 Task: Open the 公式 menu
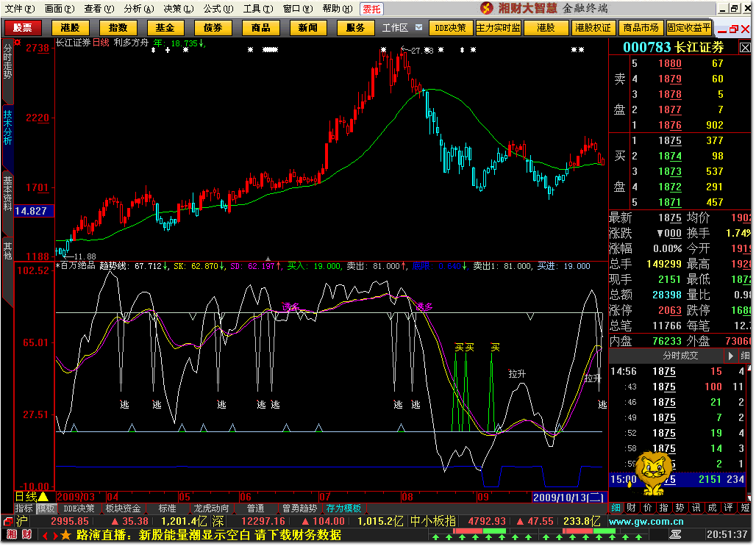point(218,9)
